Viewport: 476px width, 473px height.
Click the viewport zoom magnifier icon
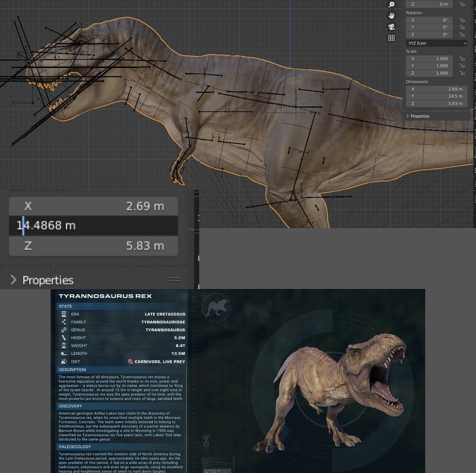click(392, 4)
